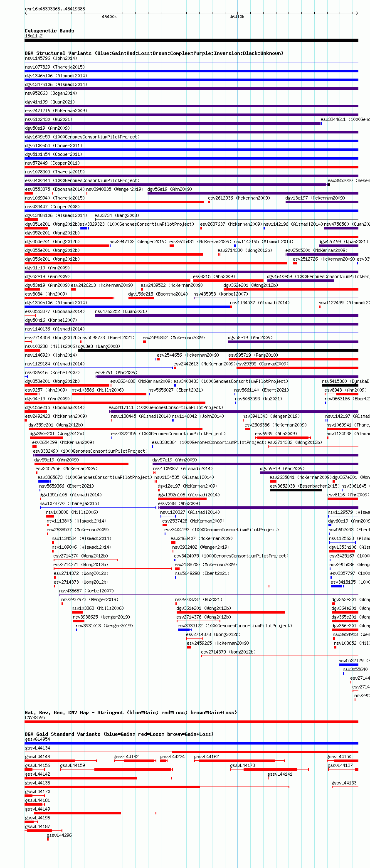This screenshot has height=868, width=370.
Task: Open esv995719 (Pang2010) variant
Action: click(253, 355)
